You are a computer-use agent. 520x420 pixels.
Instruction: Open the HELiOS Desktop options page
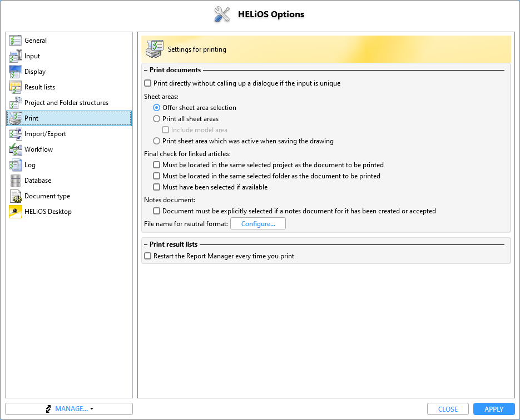tap(69, 212)
